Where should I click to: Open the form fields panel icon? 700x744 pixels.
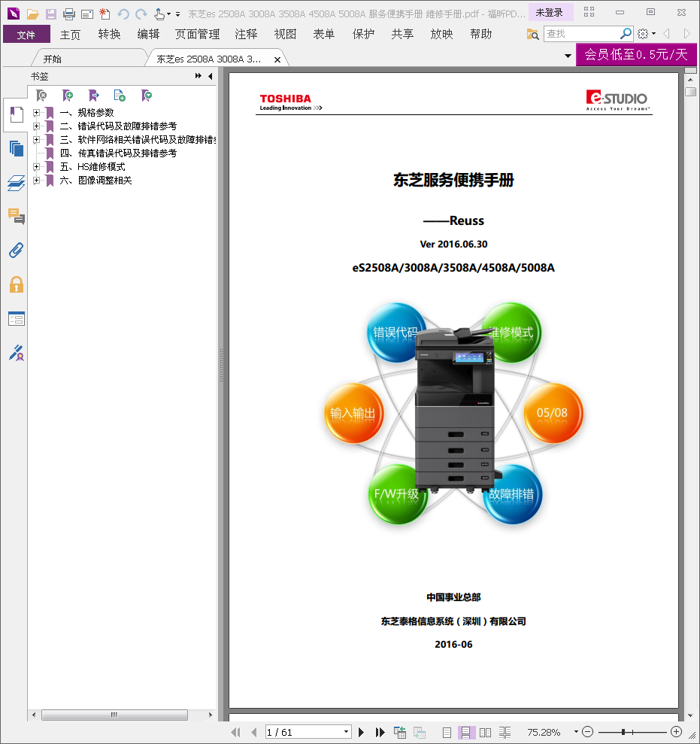click(16, 319)
